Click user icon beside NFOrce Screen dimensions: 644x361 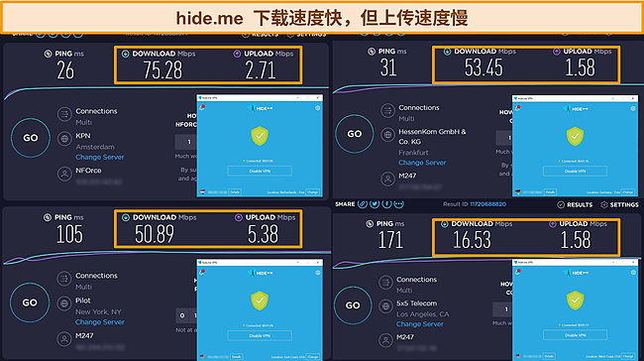tap(64, 174)
